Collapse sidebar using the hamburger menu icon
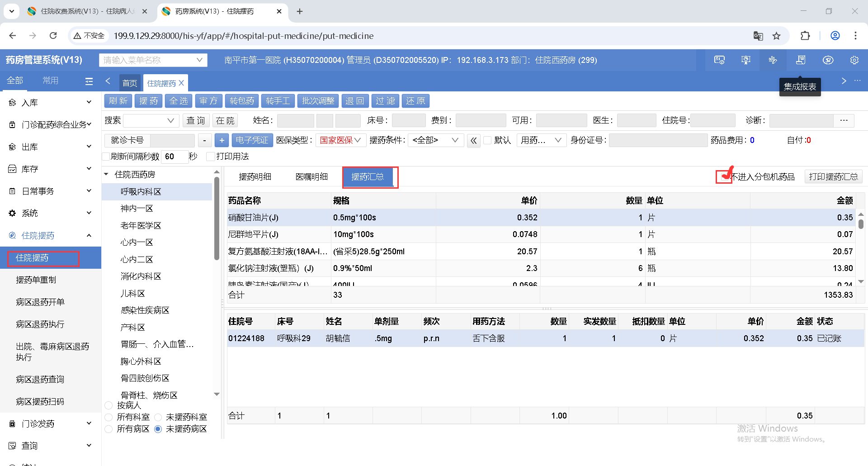 point(89,81)
